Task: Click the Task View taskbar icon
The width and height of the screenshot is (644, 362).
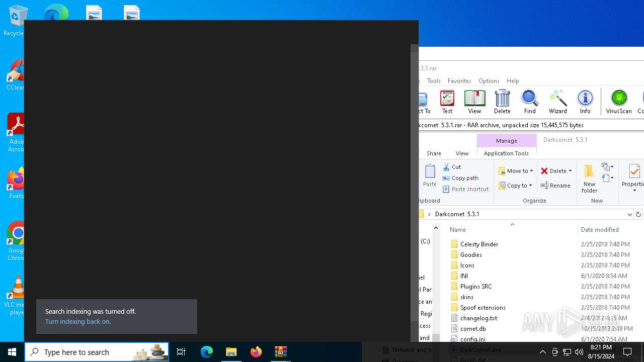Action: click(181, 352)
